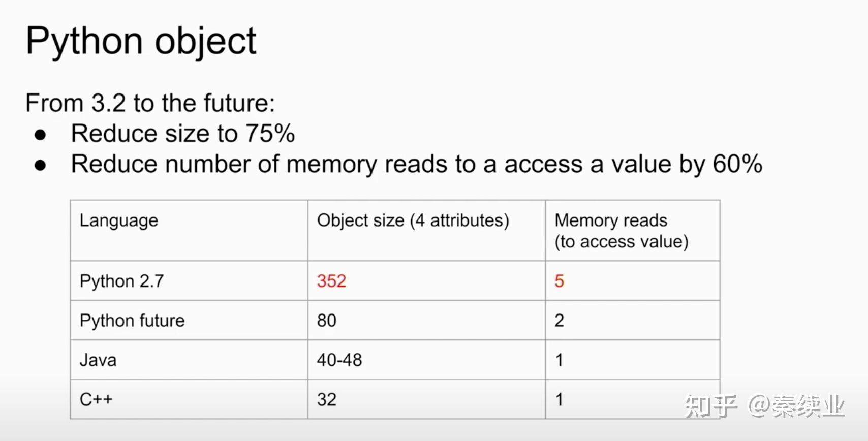
Task: Select the "Object size (4 attributes)" header
Action: 413,220
